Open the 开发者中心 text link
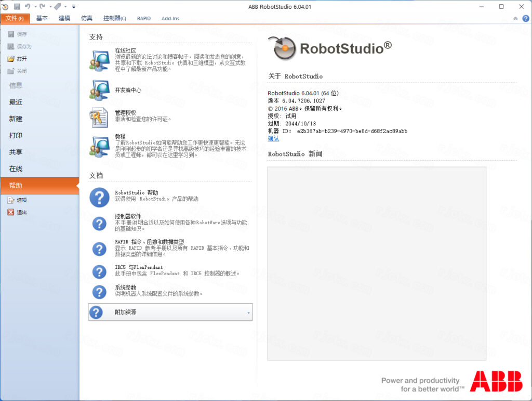This screenshot has height=401, width=532. [x=128, y=90]
